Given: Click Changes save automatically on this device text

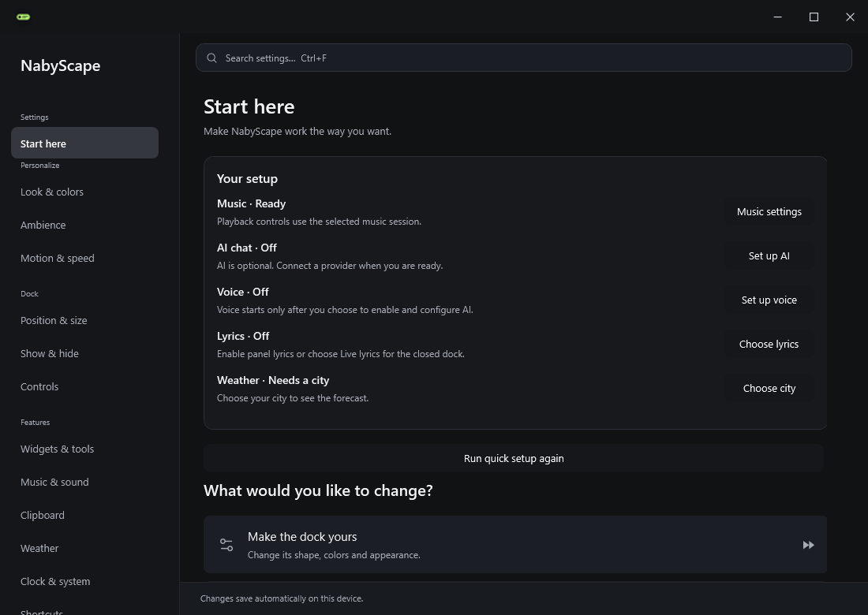Looking at the screenshot, I should coord(282,598).
